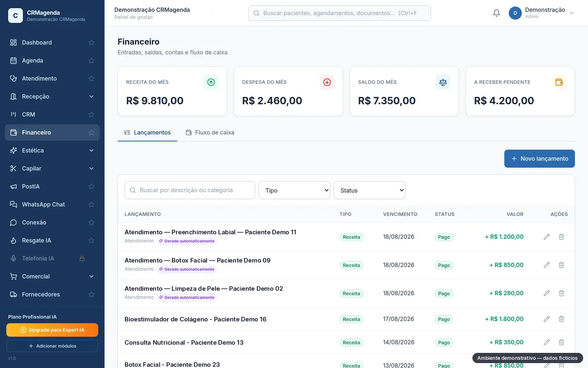Open the Status filter dropdown

370,190
